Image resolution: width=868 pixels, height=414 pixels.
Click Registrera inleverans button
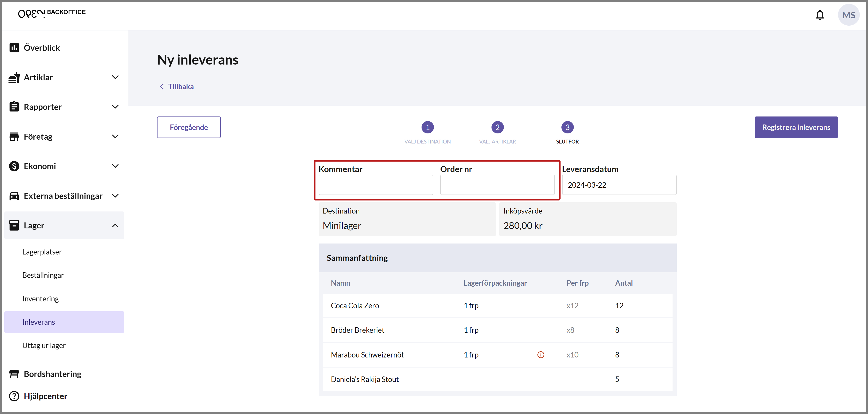click(x=796, y=127)
